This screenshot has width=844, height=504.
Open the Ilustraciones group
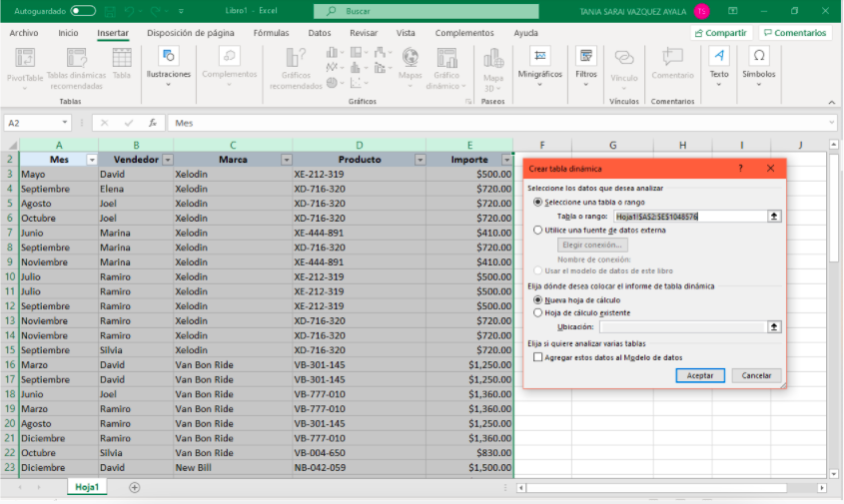point(169,68)
